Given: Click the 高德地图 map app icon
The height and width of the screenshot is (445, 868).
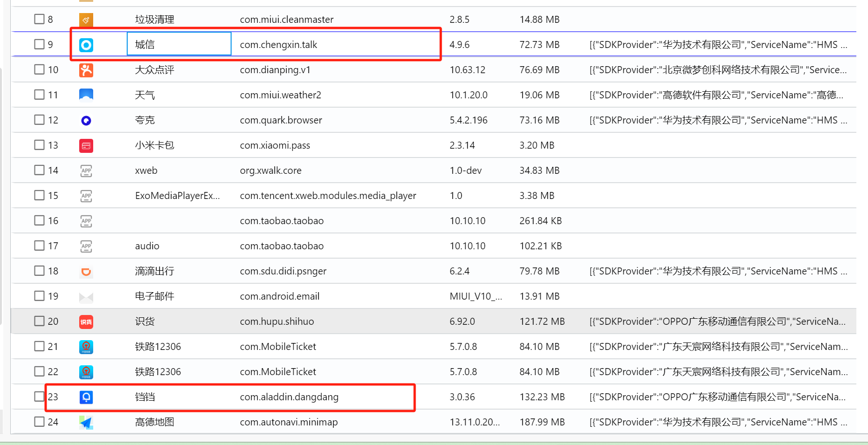Looking at the screenshot, I should 86,422.
